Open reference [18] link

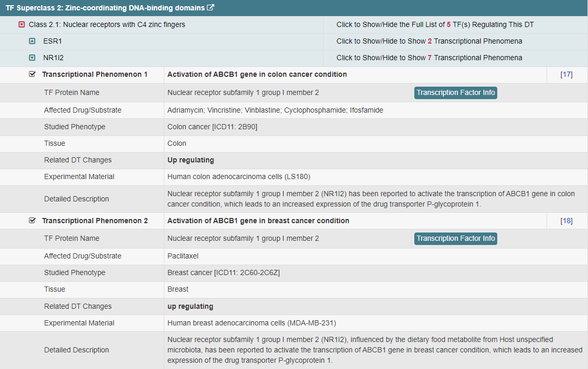coord(566,221)
